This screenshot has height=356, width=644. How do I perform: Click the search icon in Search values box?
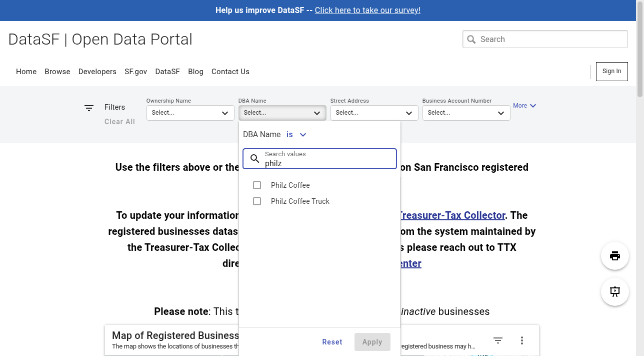[x=255, y=159]
